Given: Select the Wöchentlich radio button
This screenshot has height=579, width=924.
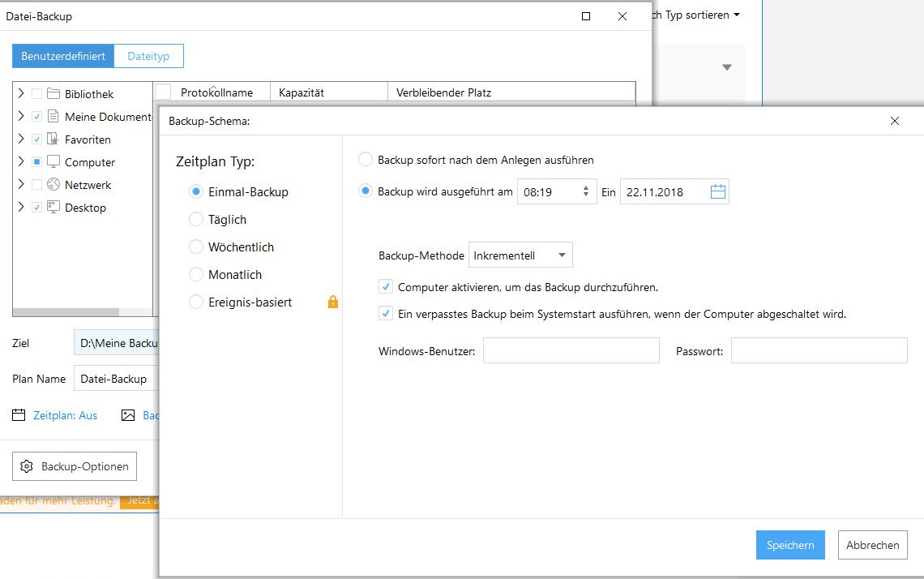Looking at the screenshot, I should [195, 247].
